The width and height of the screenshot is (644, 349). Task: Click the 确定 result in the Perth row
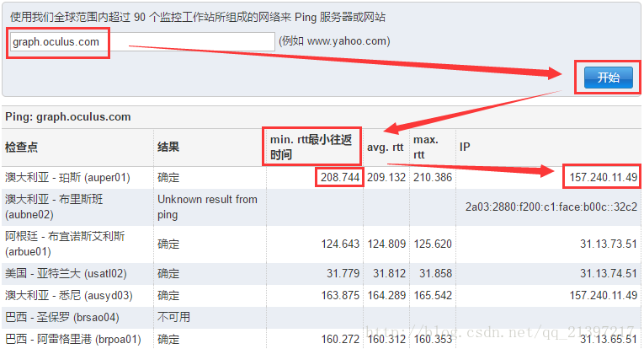168,177
